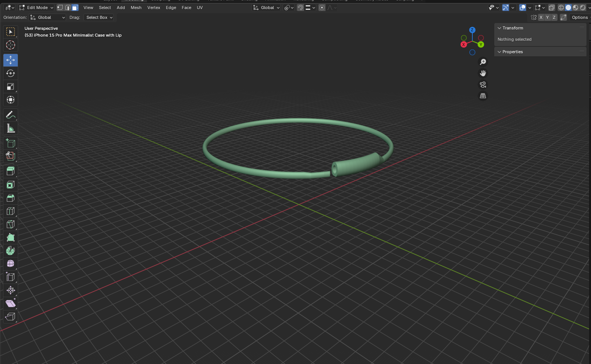The width and height of the screenshot is (591, 364).
Task: Open the View menu
Action: 88,8
